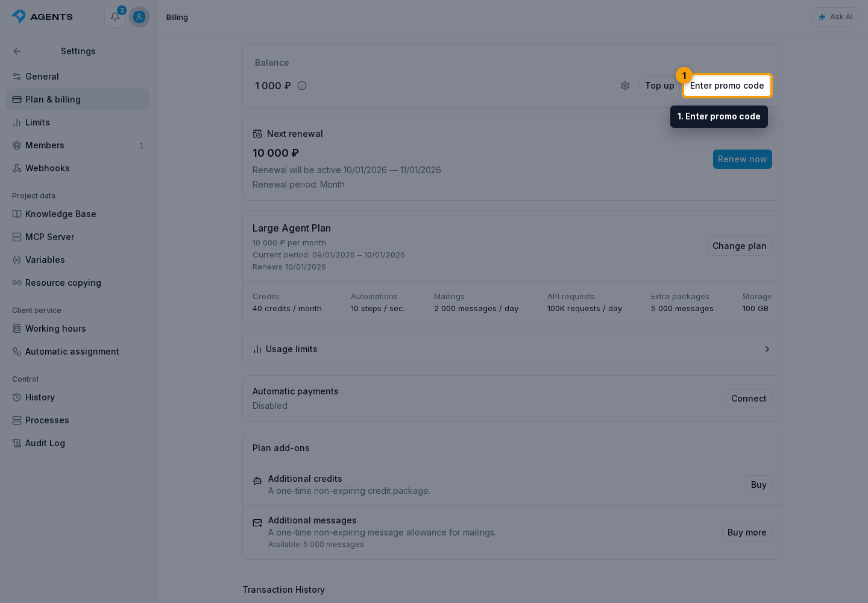868x603 pixels.
Task: Open the notifications bell
Action: [115, 17]
